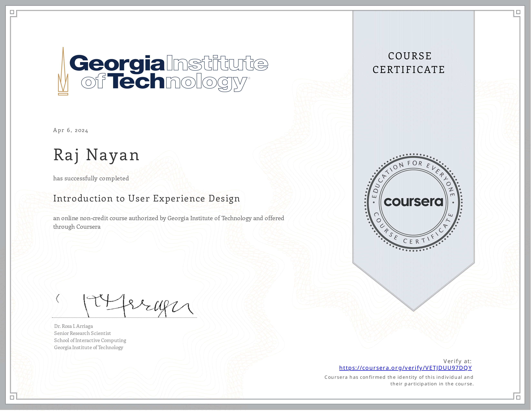This screenshot has height=411, width=532.
Task: Click the course title Introduction to User Experience Design
Action: click(x=147, y=199)
